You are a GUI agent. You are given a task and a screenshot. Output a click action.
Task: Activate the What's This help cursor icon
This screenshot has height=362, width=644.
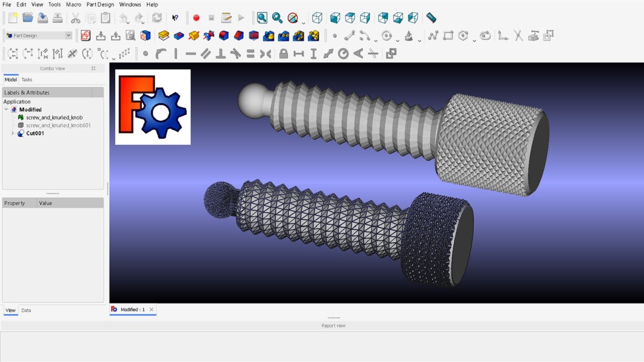[175, 18]
